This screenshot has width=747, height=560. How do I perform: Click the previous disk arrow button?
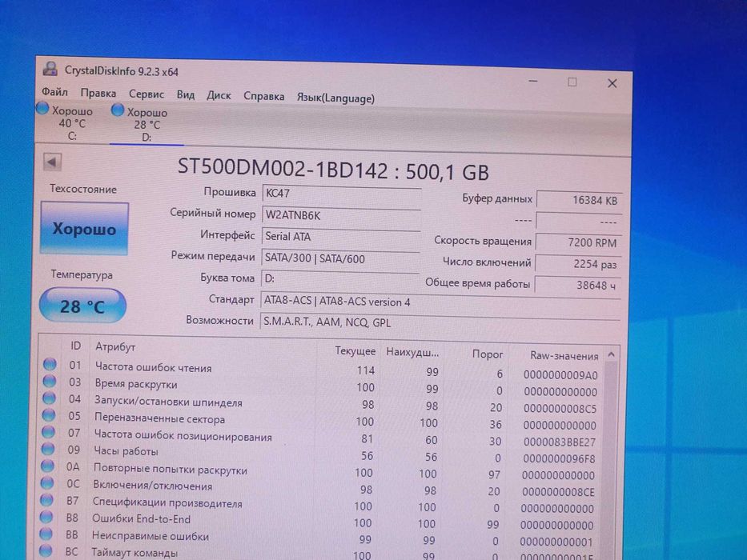52,162
